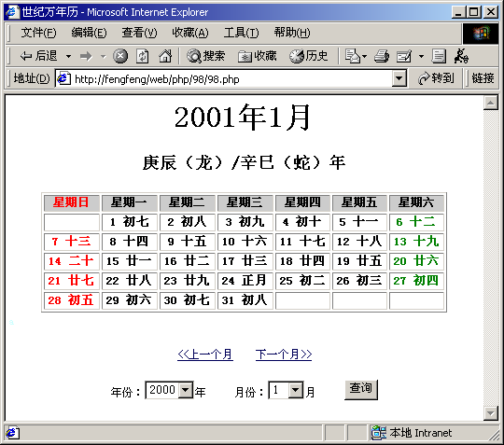This screenshot has height=445, width=504.
Task: Expand the address bar URL dropdown
Action: click(x=399, y=78)
